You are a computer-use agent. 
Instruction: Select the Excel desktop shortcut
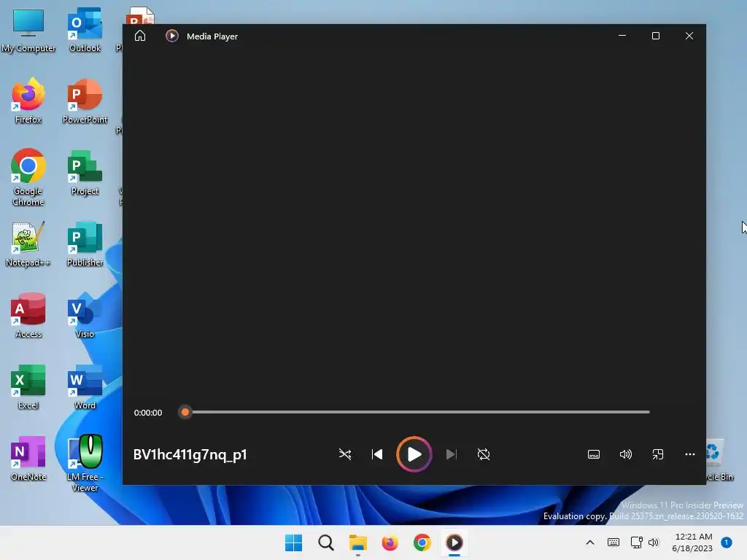[x=28, y=387]
